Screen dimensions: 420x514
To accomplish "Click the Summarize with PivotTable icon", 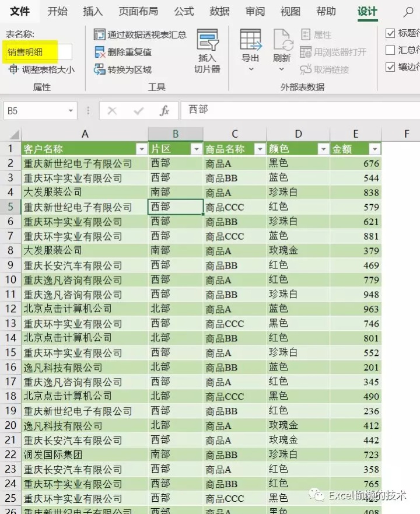I will tap(99, 34).
